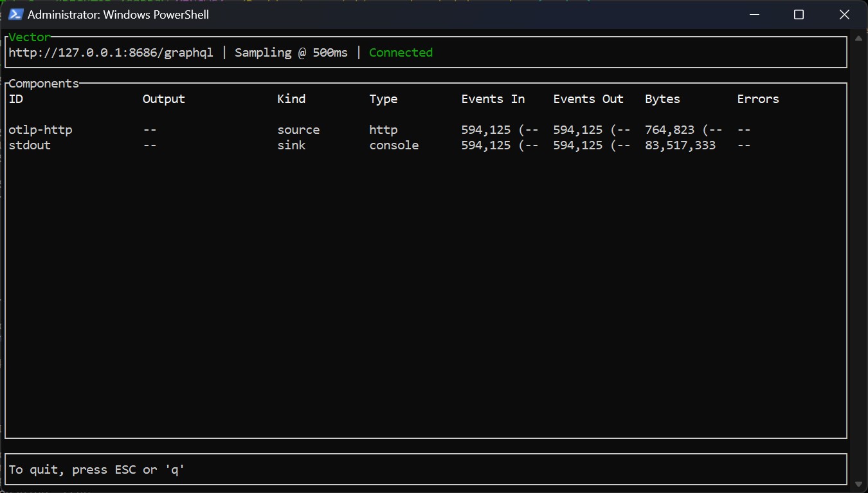Screen dimensions: 868x493
Task: Click the PowerShell icon in title bar
Action: pyautogui.click(x=15, y=14)
